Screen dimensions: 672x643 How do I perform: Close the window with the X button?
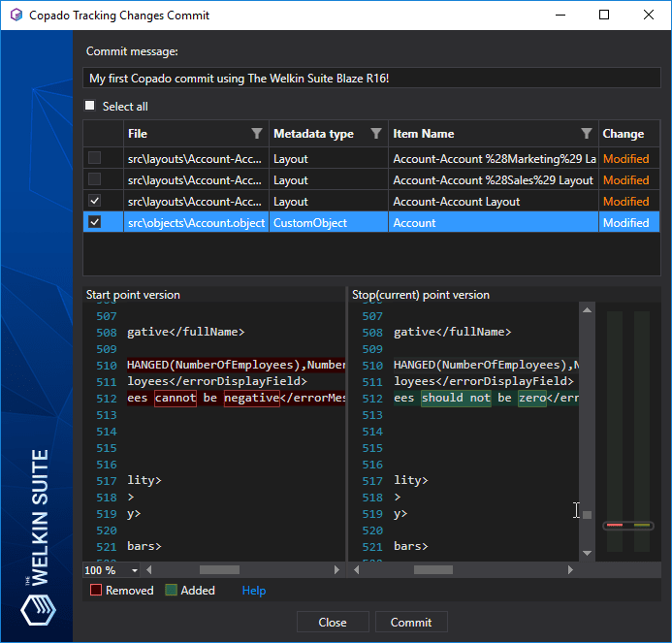tap(649, 15)
